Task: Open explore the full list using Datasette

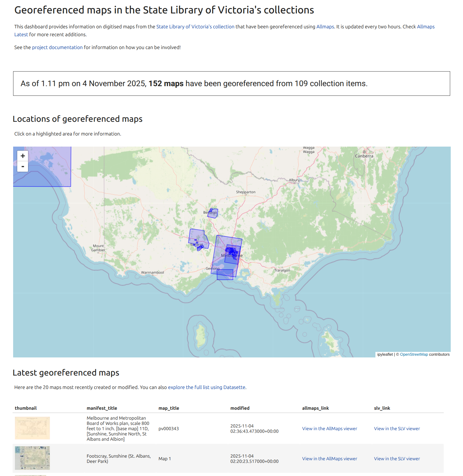Action: 206,387
